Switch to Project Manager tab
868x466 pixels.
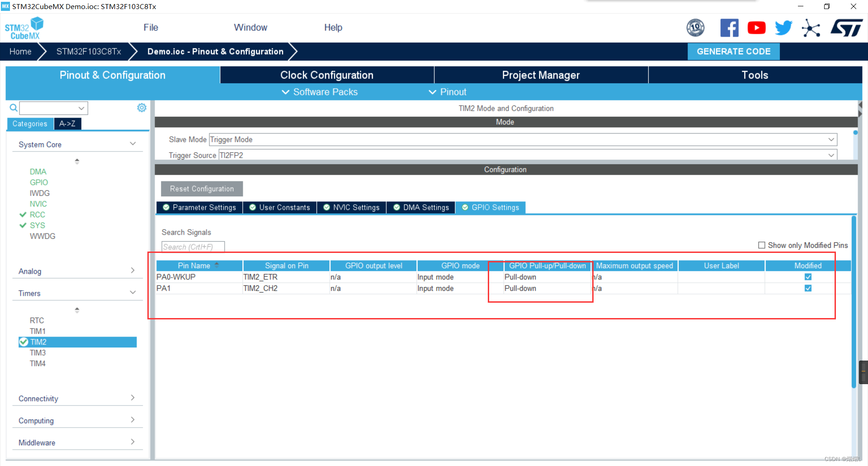541,75
